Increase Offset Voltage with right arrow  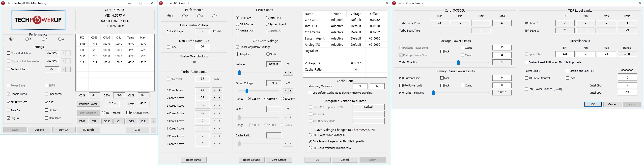tap(290, 91)
